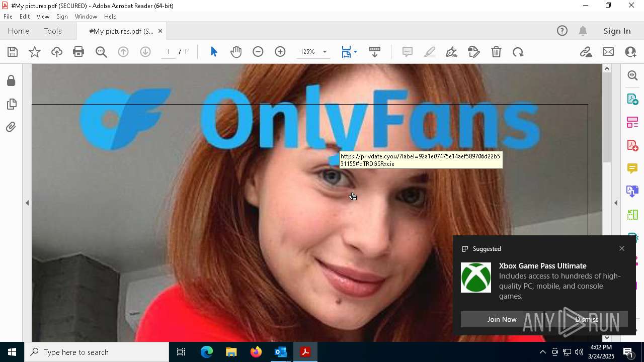Image resolution: width=644 pixels, height=362 pixels.
Task: Open the Help menu
Action: point(110,17)
